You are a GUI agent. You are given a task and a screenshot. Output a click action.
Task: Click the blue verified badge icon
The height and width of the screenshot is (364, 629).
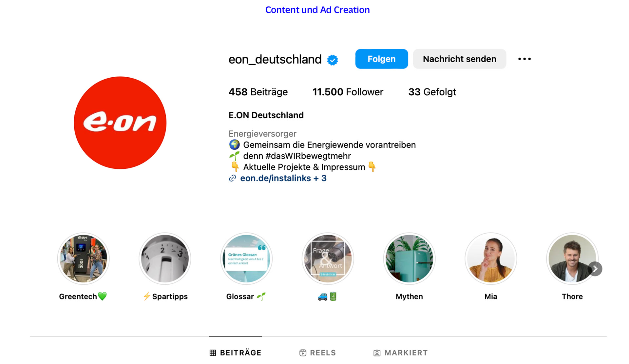[333, 60]
